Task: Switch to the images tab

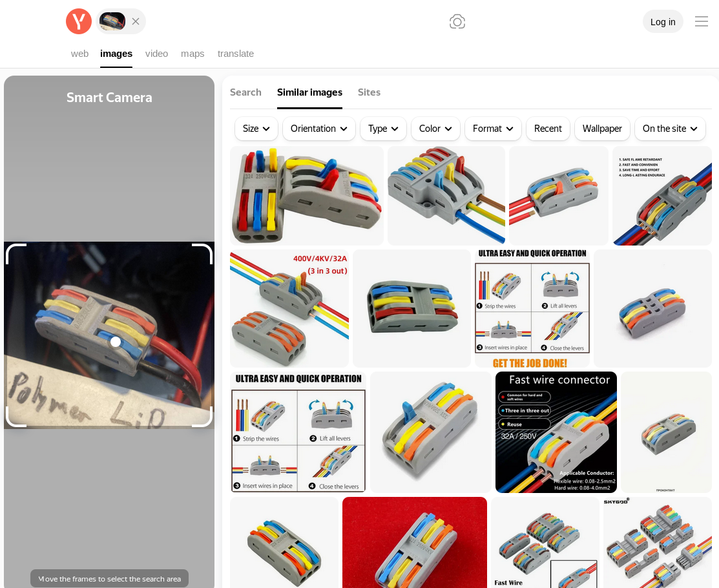Action: coord(116,54)
